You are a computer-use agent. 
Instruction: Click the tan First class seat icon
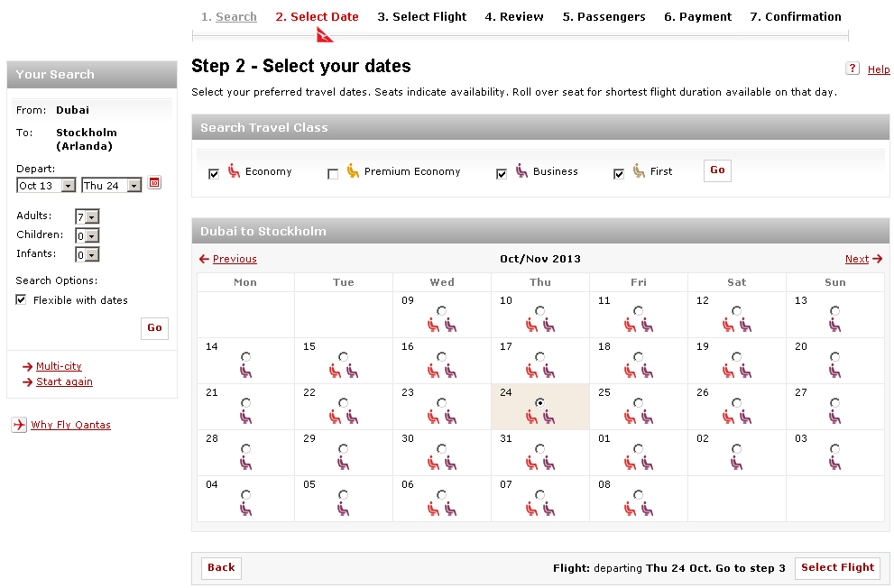point(639,170)
